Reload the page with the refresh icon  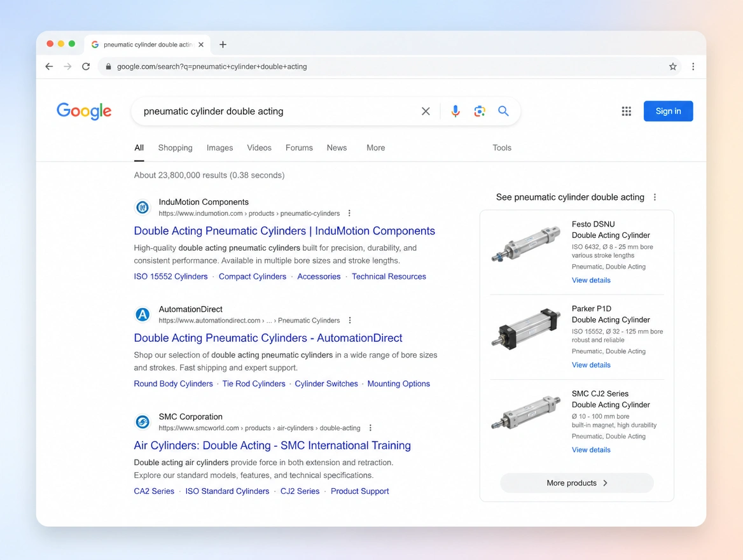click(86, 66)
